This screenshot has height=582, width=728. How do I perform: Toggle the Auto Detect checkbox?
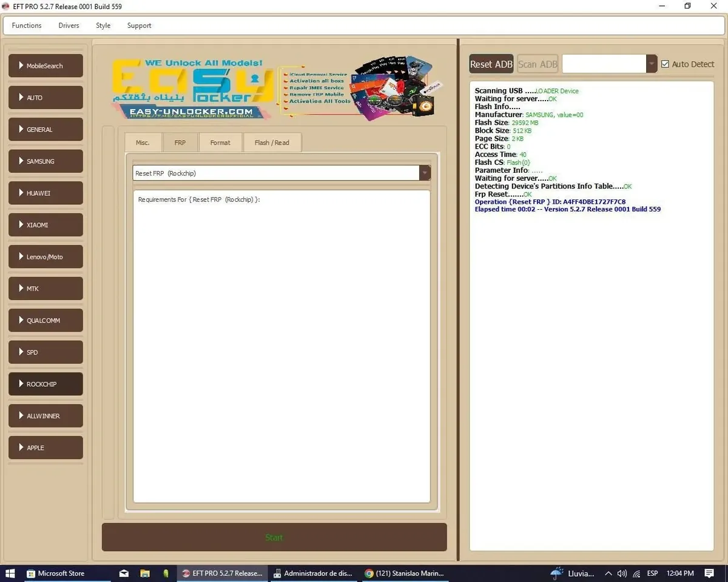coord(665,64)
